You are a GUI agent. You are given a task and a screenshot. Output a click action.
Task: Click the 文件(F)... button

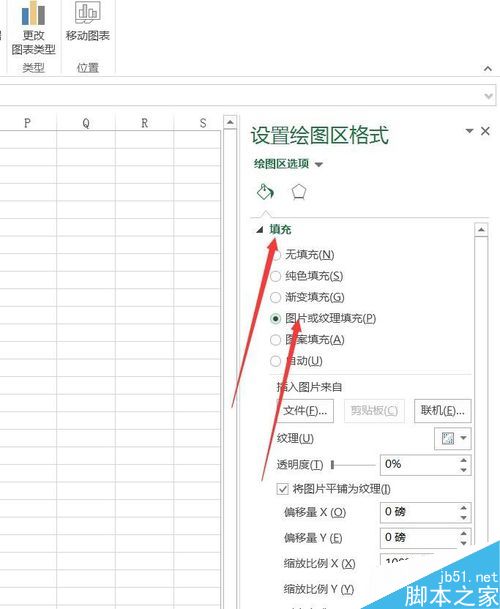[305, 411]
